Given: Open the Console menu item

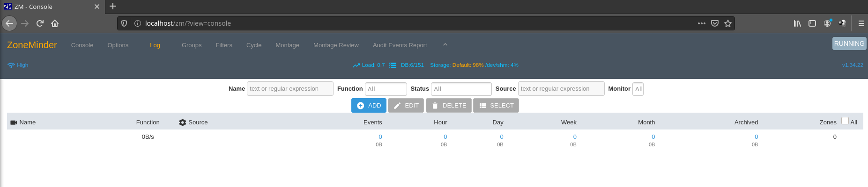Looking at the screenshot, I should 82,45.
